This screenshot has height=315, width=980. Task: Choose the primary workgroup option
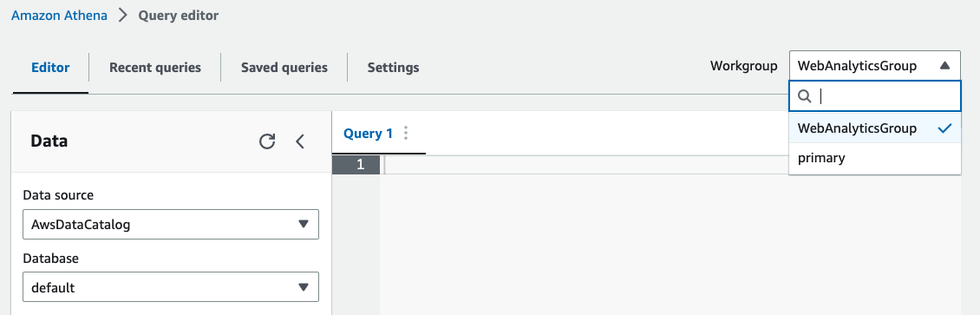click(x=875, y=158)
